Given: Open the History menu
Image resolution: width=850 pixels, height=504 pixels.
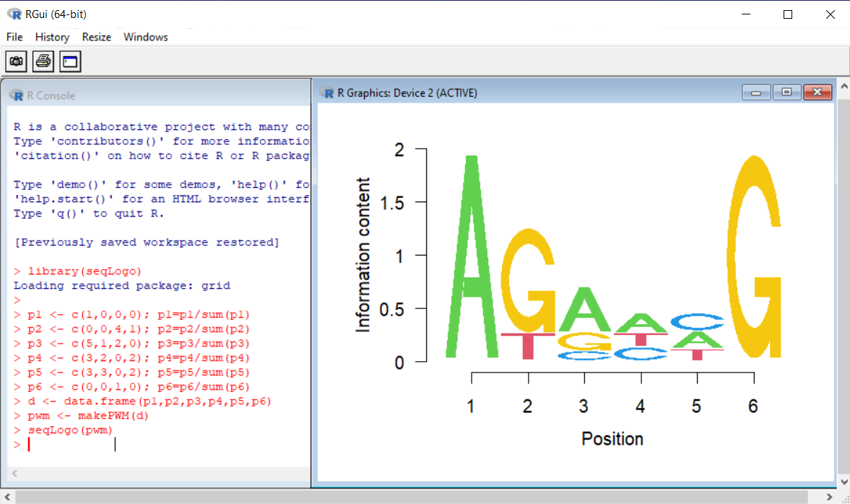Looking at the screenshot, I should pos(52,37).
